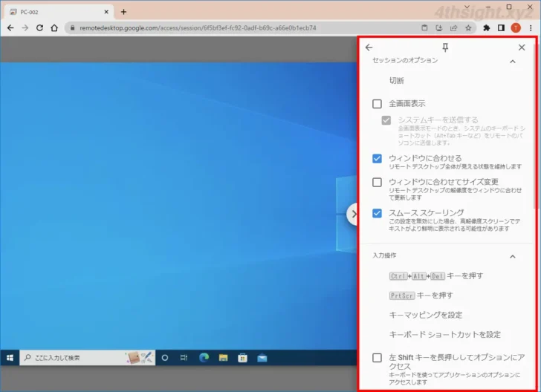Screen dimensions: 541x392
Task: Click the browser back button
Action: (x=10, y=28)
